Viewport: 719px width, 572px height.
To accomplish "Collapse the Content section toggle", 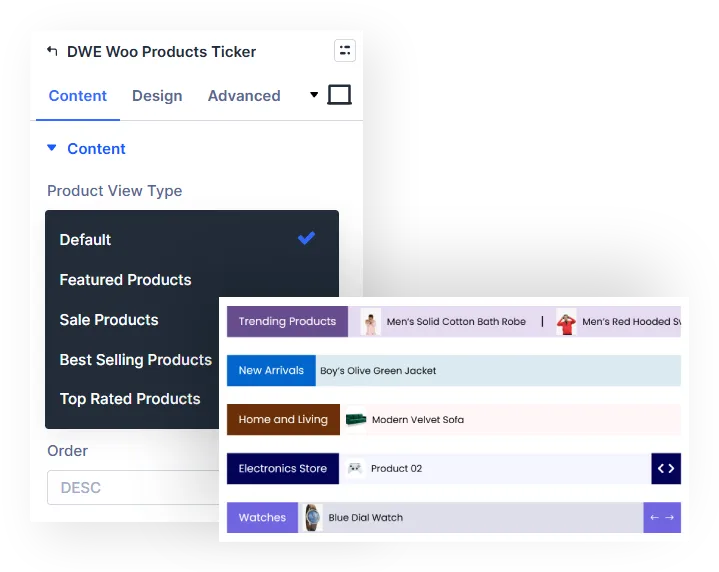I will [52, 148].
